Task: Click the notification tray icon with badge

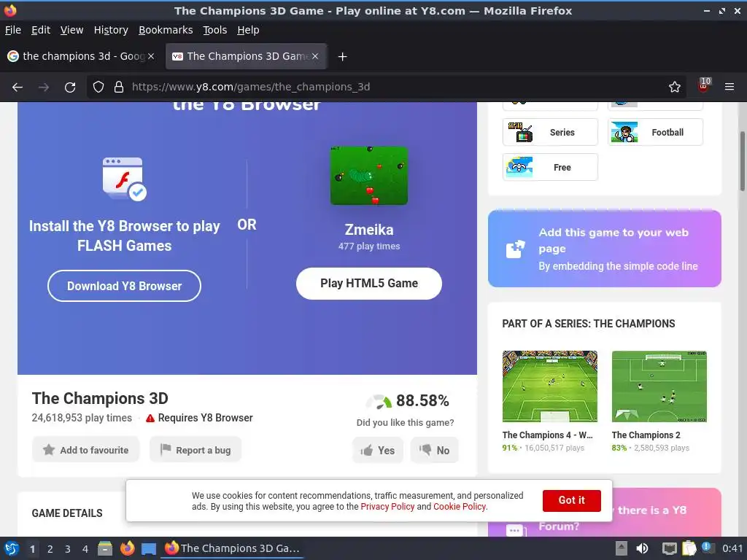Action: coord(707,548)
